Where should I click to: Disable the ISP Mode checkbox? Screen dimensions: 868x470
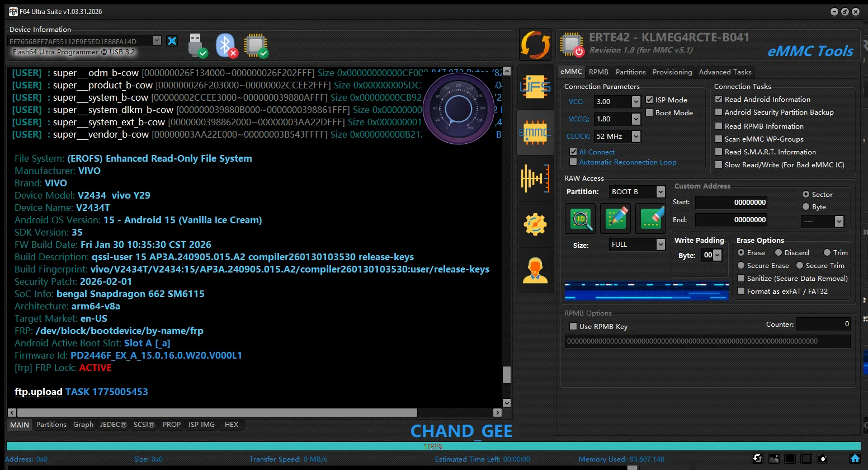click(649, 100)
